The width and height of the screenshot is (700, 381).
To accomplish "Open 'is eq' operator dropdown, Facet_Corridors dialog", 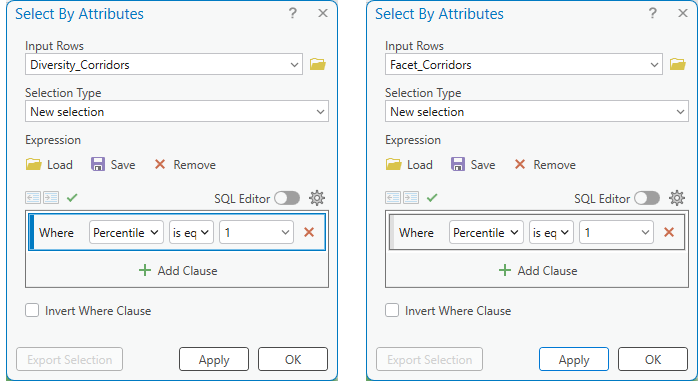I will coord(551,232).
